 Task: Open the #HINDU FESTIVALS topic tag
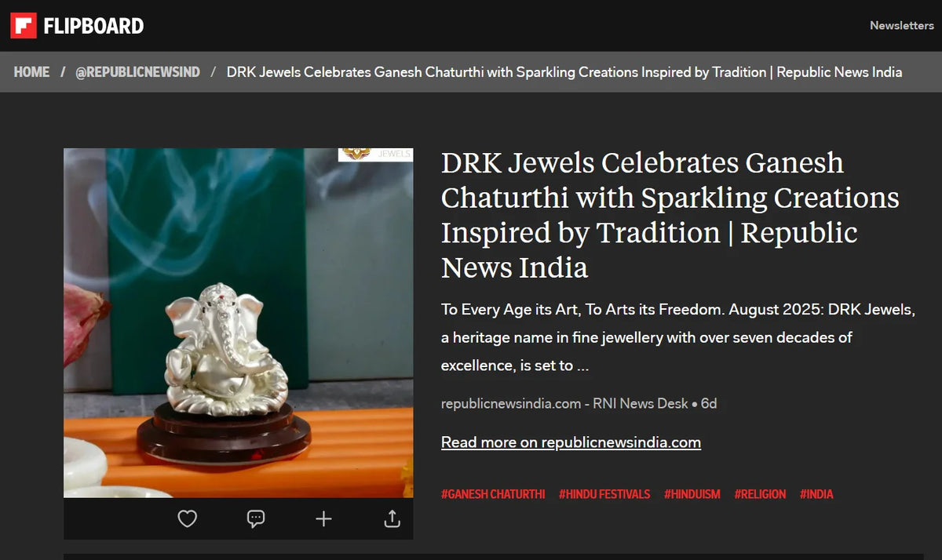point(604,494)
